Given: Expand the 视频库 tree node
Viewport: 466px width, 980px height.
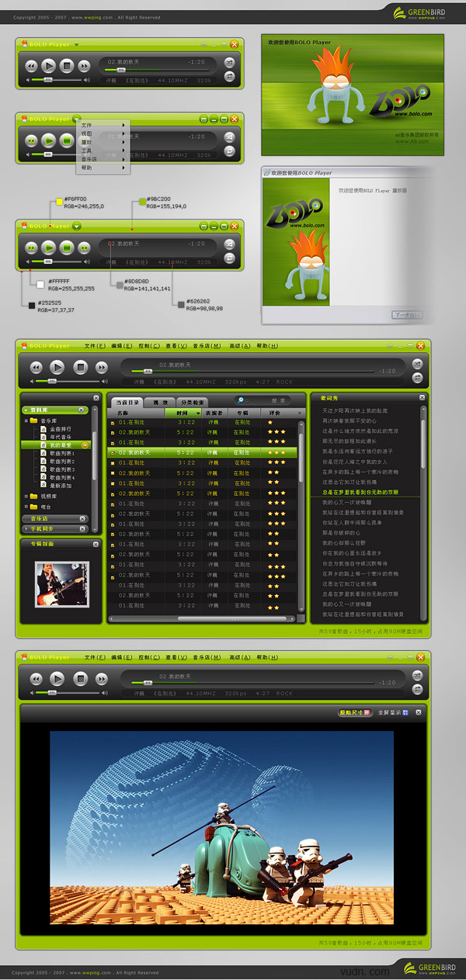Looking at the screenshot, I should pos(26,496).
